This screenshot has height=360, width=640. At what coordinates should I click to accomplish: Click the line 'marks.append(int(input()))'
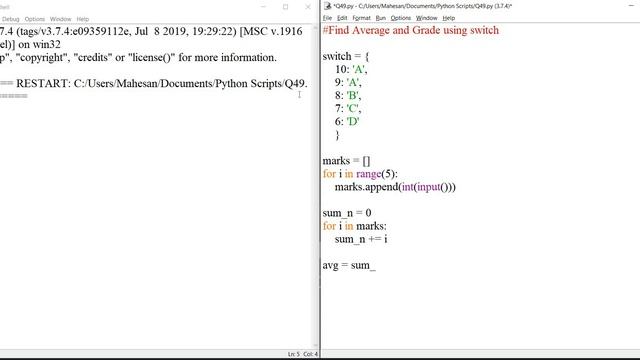(395, 187)
